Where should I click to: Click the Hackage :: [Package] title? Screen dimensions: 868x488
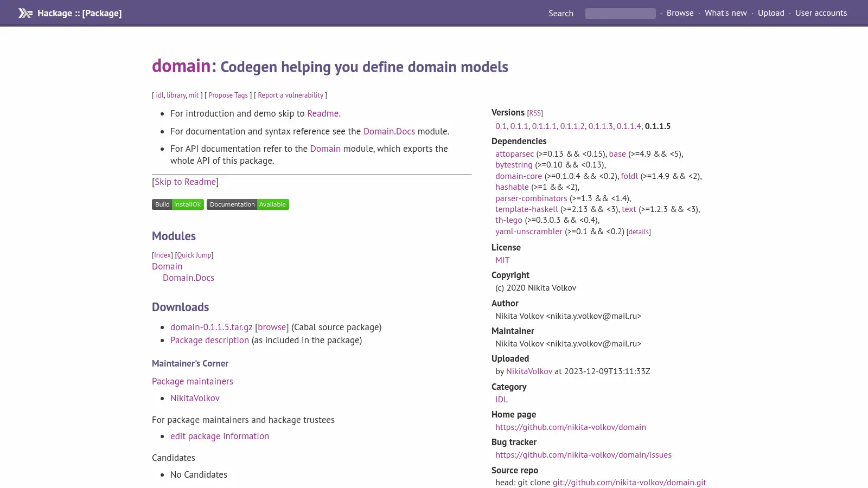79,13
